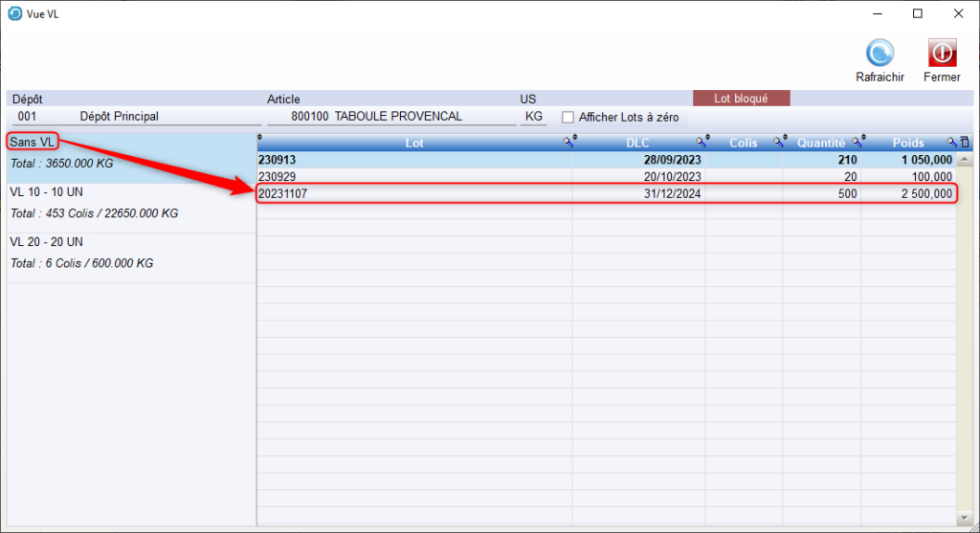Image resolution: width=980 pixels, height=533 pixels.
Task: Click the red Fermer icon
Action: 942,54
